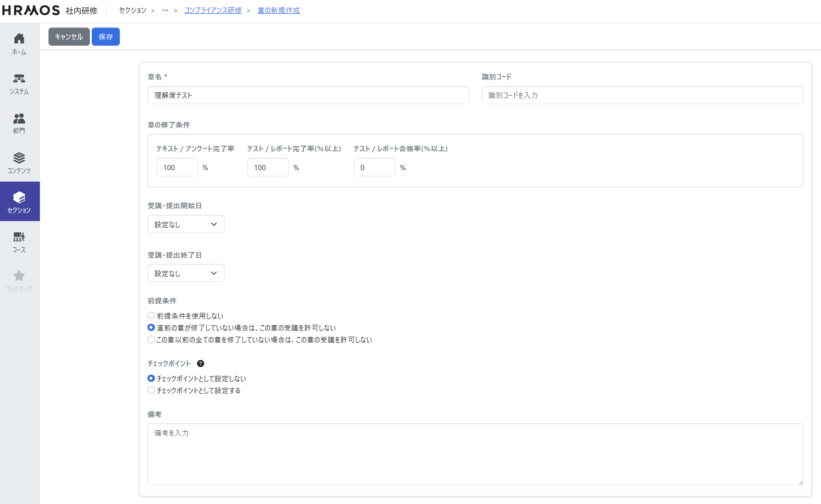This screenshot has width=821, height=504.
Task: Select the 前提条件を使用しない radio option
Action: click(151, 316)
